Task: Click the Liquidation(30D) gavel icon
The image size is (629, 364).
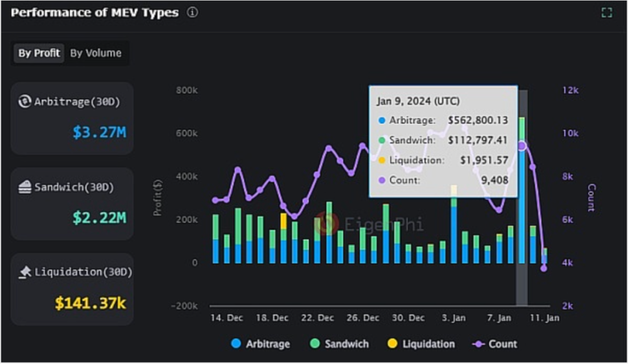Action: pyautogui.click(x=25, y=273)
